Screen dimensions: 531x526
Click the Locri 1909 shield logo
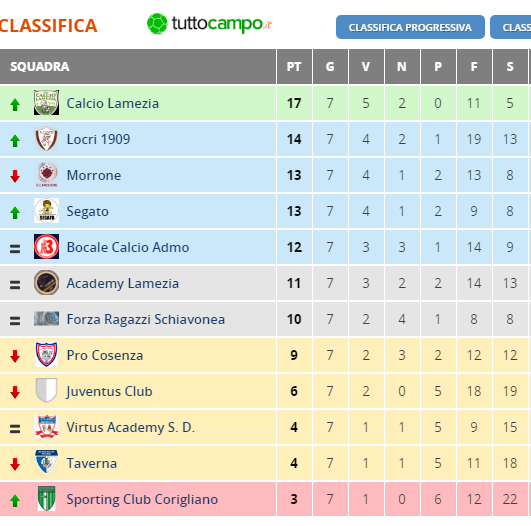(x=46, y=139)
